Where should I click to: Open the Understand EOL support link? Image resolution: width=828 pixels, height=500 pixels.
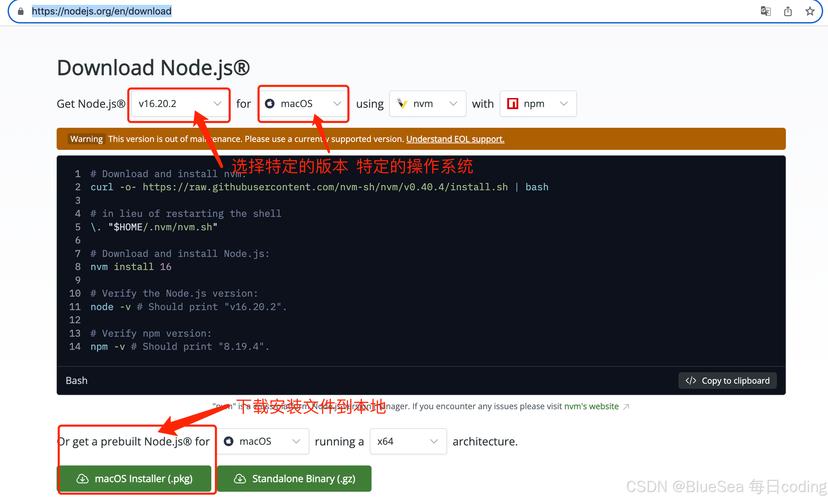(455, 139)
